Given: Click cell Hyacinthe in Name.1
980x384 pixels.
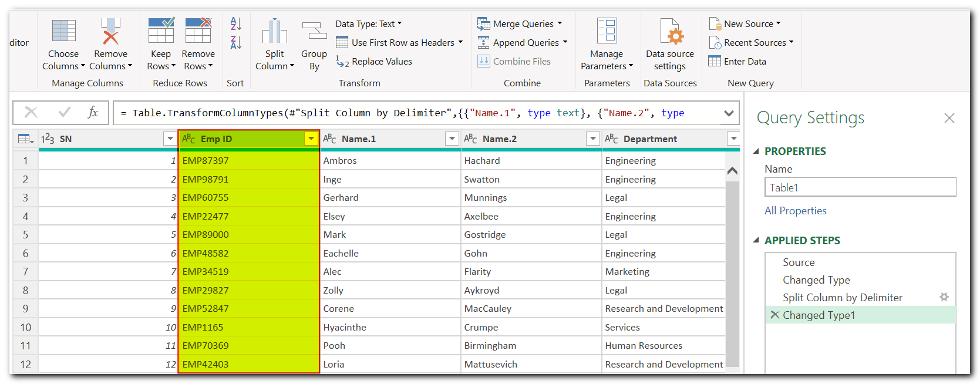Looking at the screenshot, I should click(x=390, y=328).
